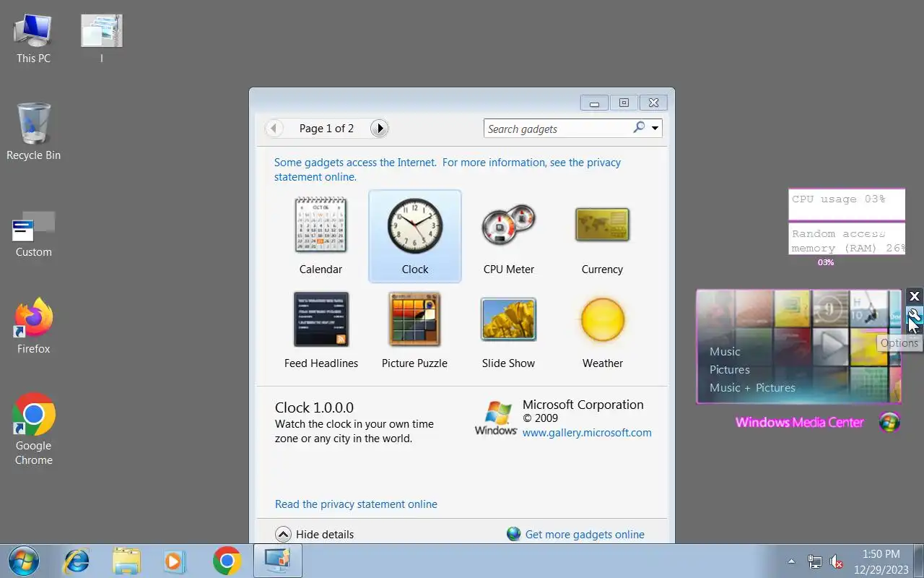Go to previous gadget page arrow
This screenshot has height=578, width=924.
pyautogui.click(x=274, y=129)
